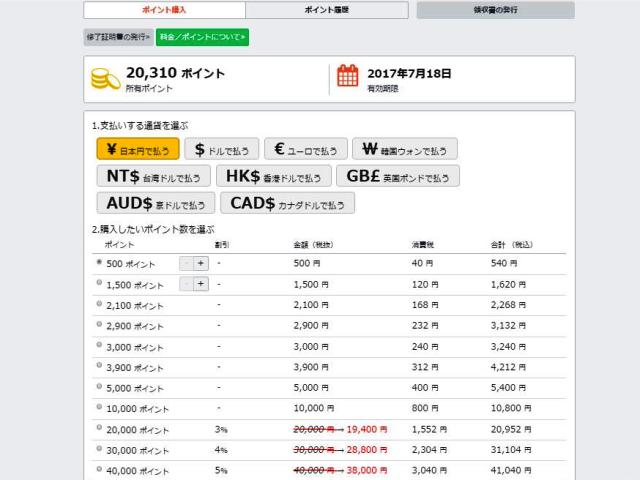Choose the $ ドルで払う currency button
The image size is (640, 480).
coord(222,149)
